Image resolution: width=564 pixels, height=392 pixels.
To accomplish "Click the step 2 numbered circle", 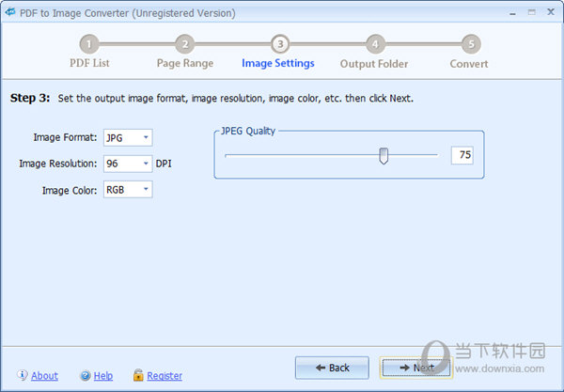I will click(x=185, y=43).
